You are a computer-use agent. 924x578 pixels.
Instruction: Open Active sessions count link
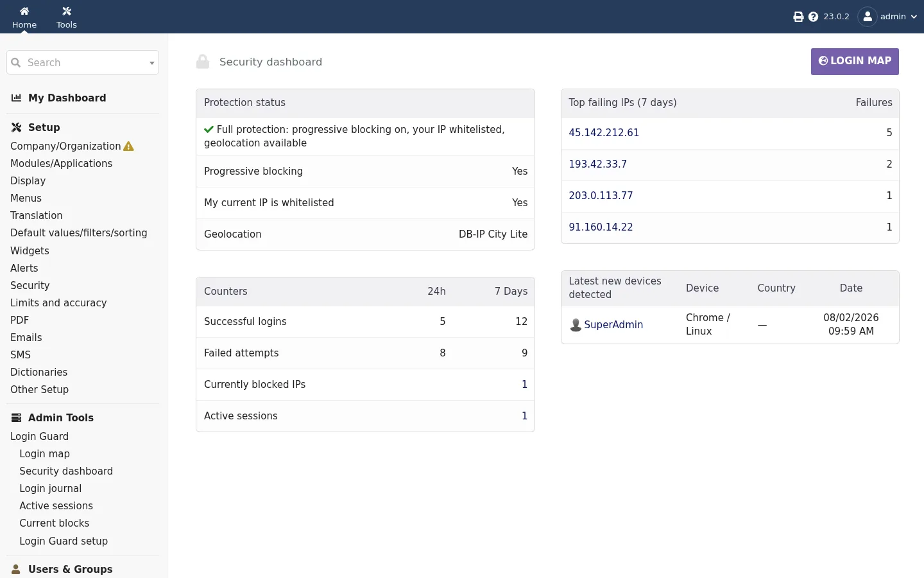click(x=524, y=416)
